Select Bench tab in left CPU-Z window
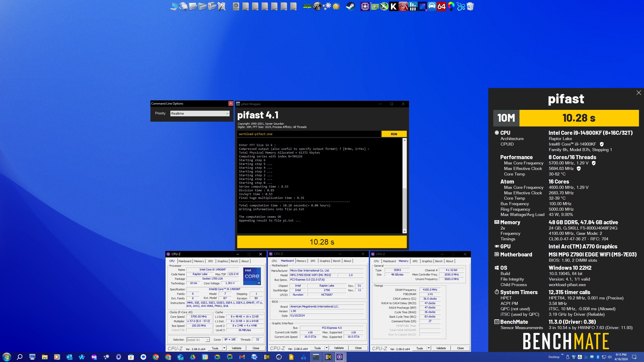The height and width of the screenshot is (362, 644). pyautogui.click(x=234, y=261)
